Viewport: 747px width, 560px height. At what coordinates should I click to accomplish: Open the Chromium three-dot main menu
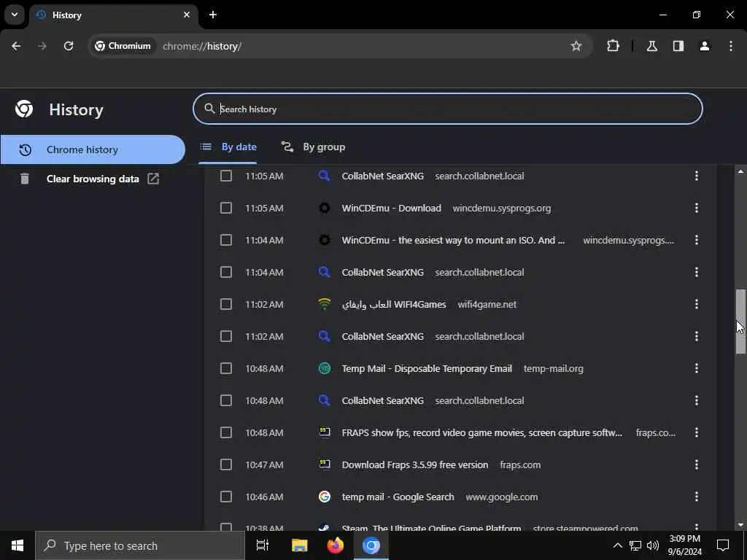click(x=731, y=46)
